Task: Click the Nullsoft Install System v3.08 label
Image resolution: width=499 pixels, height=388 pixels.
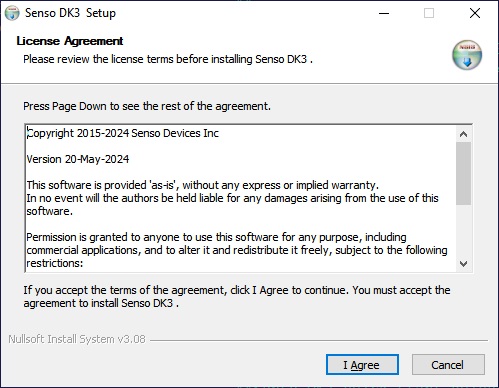Action: pos(77,339)
